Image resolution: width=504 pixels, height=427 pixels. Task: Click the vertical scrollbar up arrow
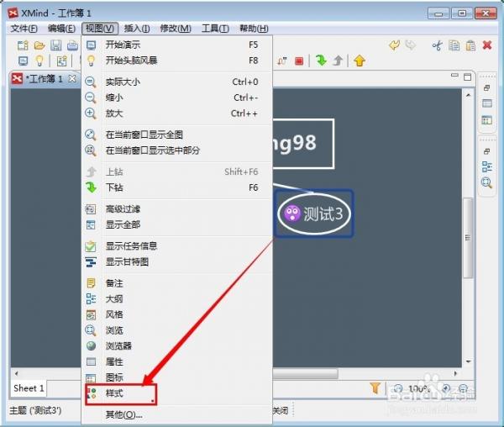[469, 95]
